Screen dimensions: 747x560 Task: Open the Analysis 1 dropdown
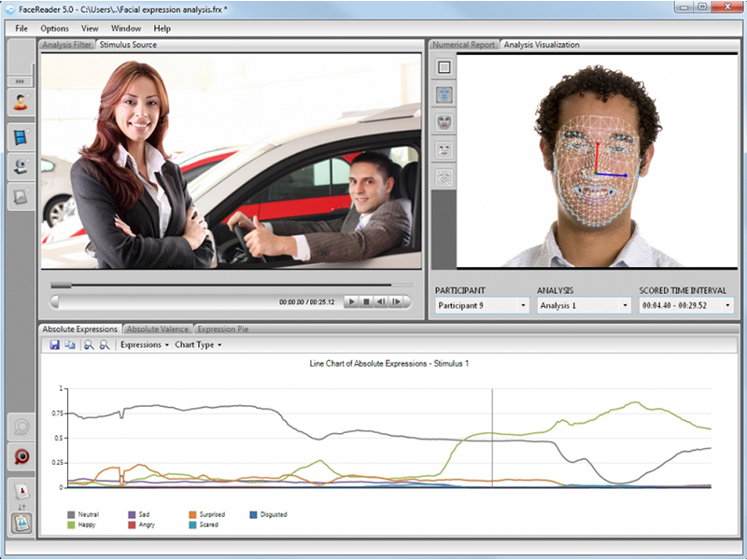pos(584,305)
